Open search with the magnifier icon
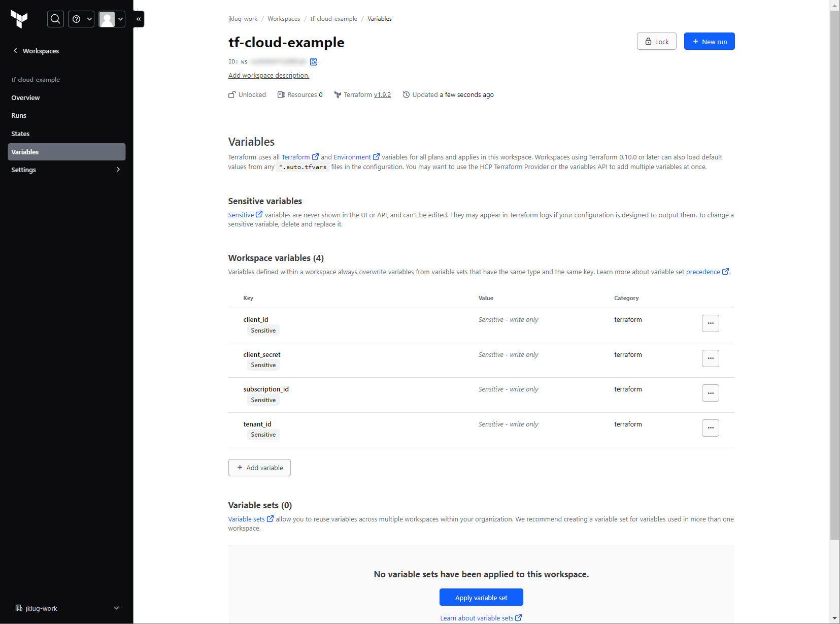Screen dimensions: 840x624 tap(55, 19)
